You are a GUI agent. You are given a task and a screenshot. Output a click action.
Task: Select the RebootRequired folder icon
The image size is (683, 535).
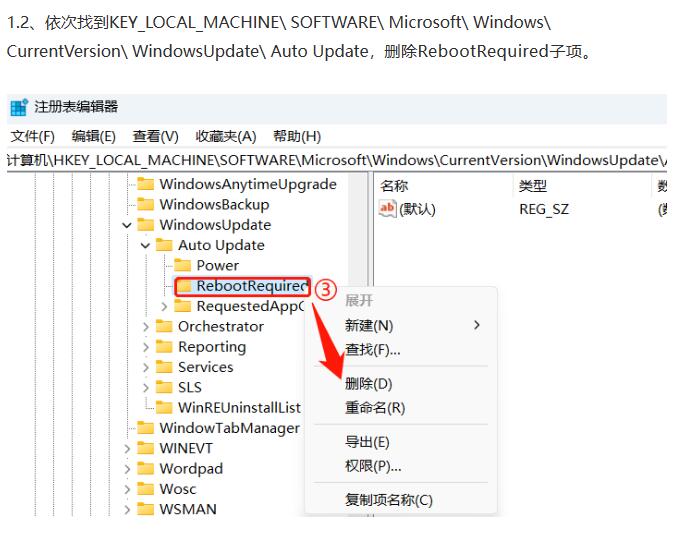coord(183,286)
